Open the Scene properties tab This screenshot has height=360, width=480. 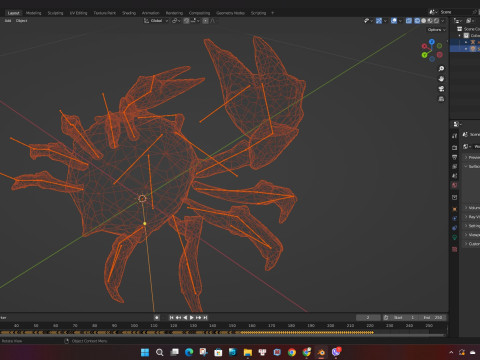[454, 175]
